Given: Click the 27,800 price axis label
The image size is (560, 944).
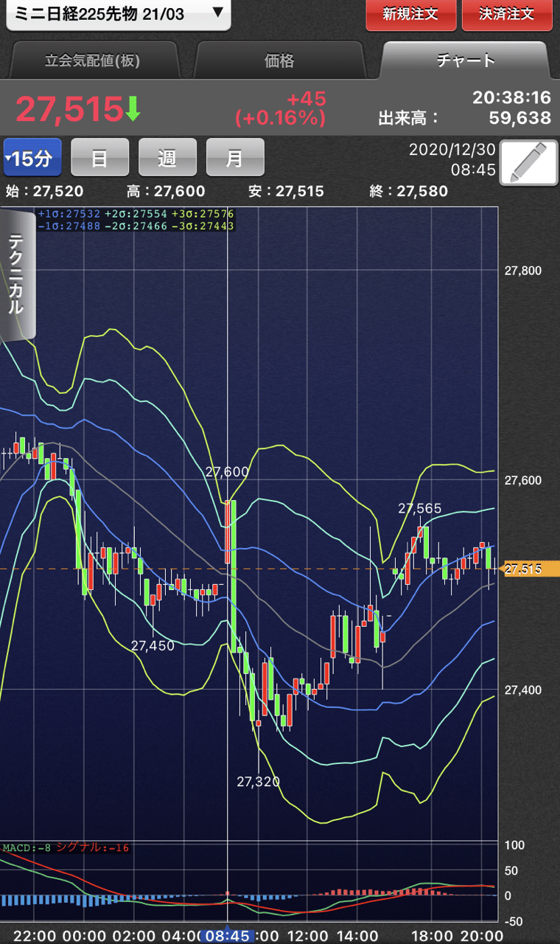Looking at the screenshot, I should 523,271.
